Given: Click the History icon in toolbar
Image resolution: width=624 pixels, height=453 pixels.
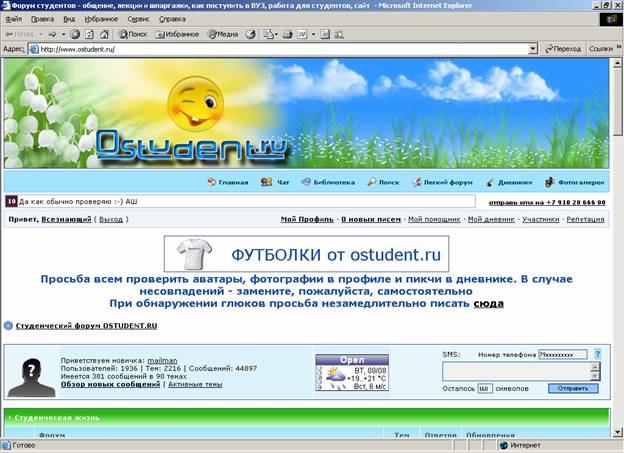Looking at the screenshot, I should 251,34.
